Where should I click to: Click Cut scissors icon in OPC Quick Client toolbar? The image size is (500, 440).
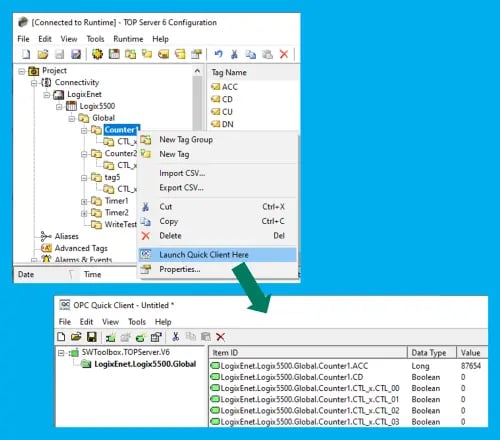click(x=176, y=337)
